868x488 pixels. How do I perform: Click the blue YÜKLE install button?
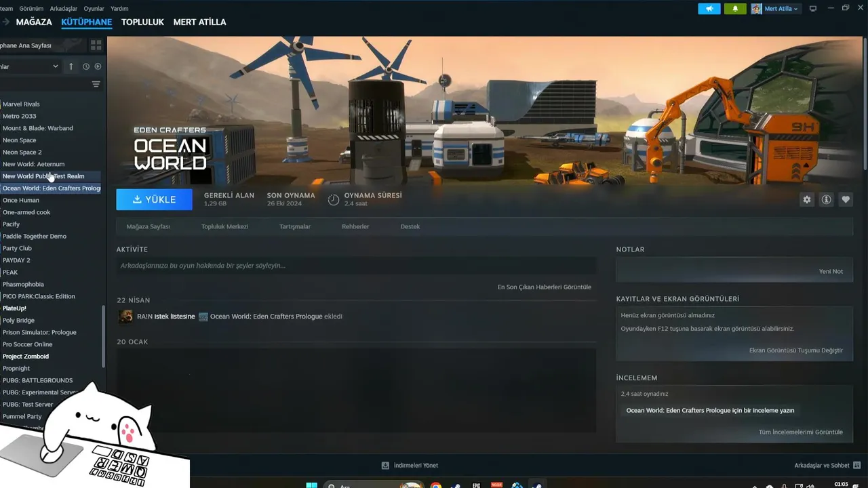click(x=154, y=199)
